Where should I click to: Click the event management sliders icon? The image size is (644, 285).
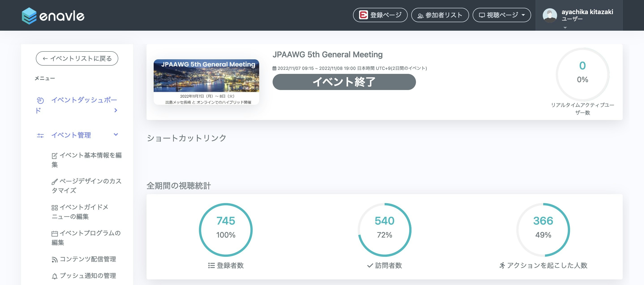40,135
